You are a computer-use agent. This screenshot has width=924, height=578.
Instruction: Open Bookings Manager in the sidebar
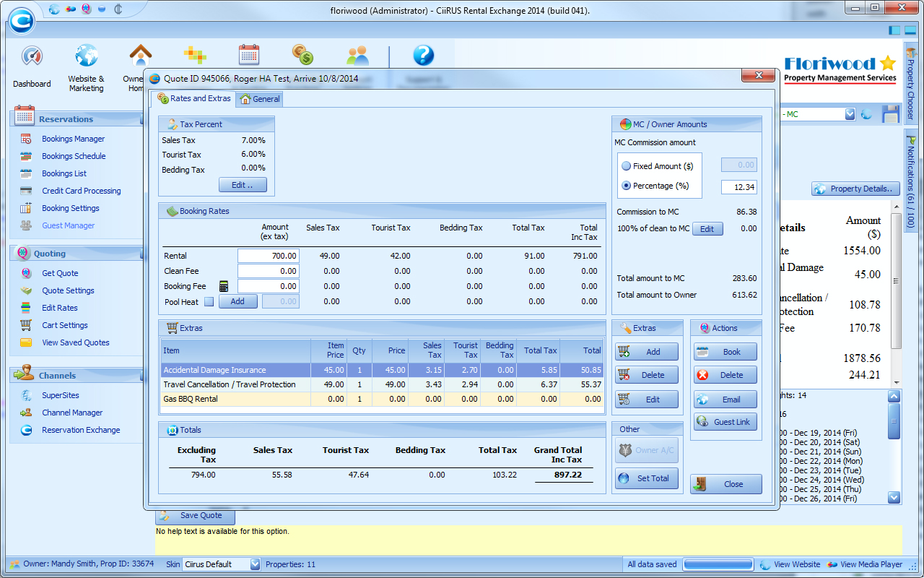click(x=73, y=139)
